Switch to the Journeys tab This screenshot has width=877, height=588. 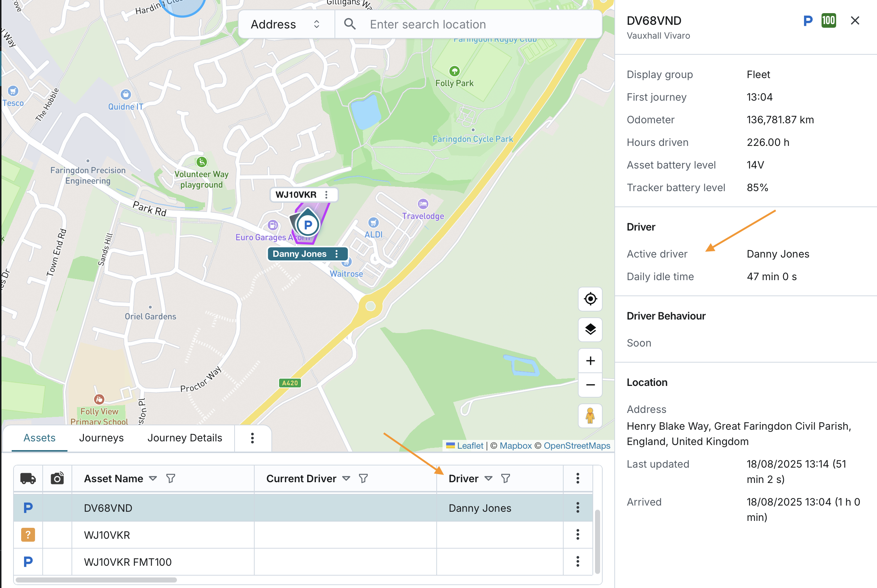coord(101,438)
